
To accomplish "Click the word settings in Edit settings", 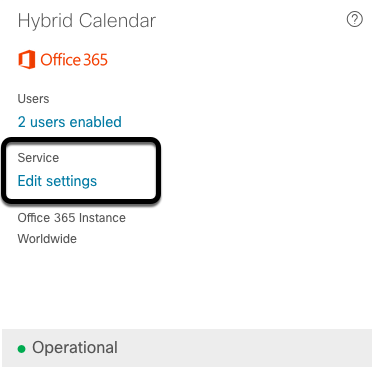I will [x=71, y=182].
